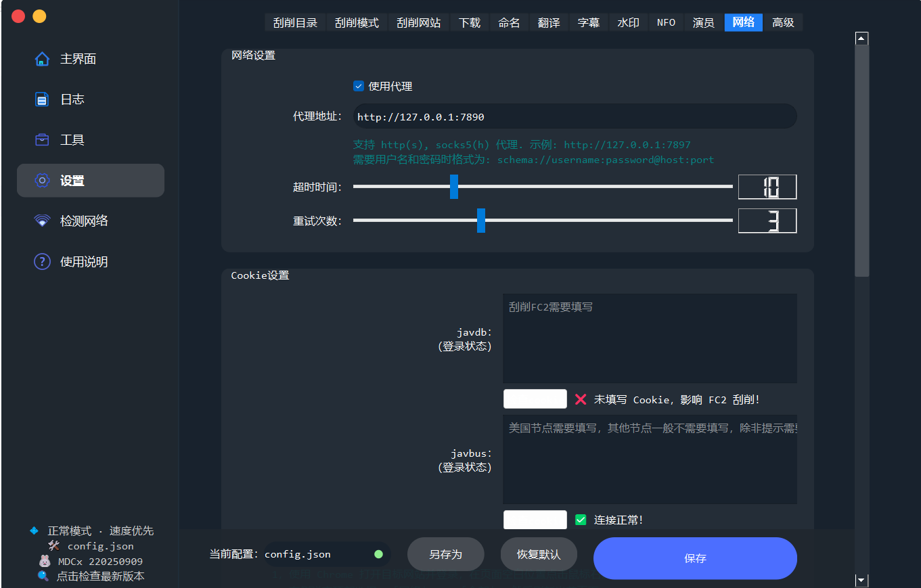Uncheck the 使用代理 checkbox
The width and height of the screenshot is (921, 588).
pos(359,86)
